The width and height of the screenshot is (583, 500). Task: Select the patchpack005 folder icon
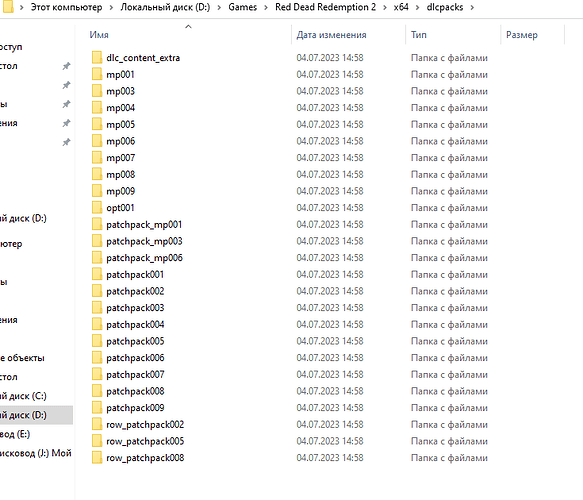coord(97,341)
